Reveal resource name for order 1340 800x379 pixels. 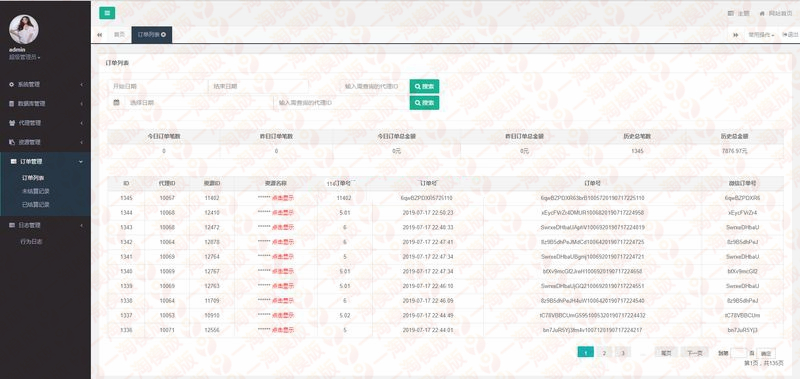[283, 271]
